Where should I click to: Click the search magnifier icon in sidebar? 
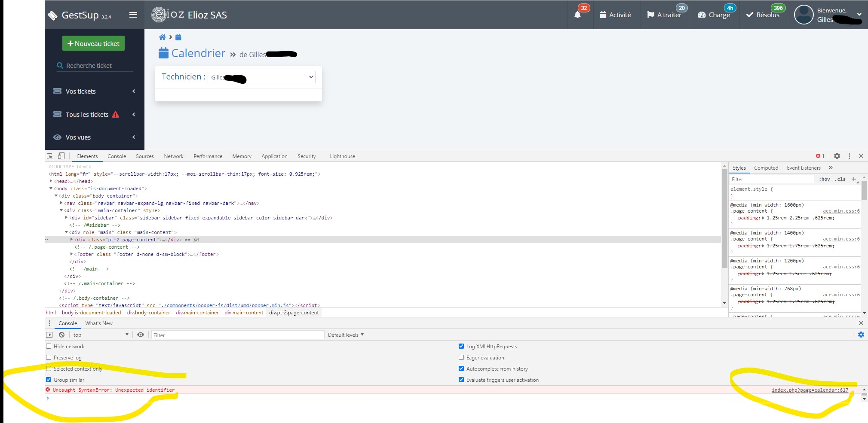pyautogui.click(x=60, y=66)
